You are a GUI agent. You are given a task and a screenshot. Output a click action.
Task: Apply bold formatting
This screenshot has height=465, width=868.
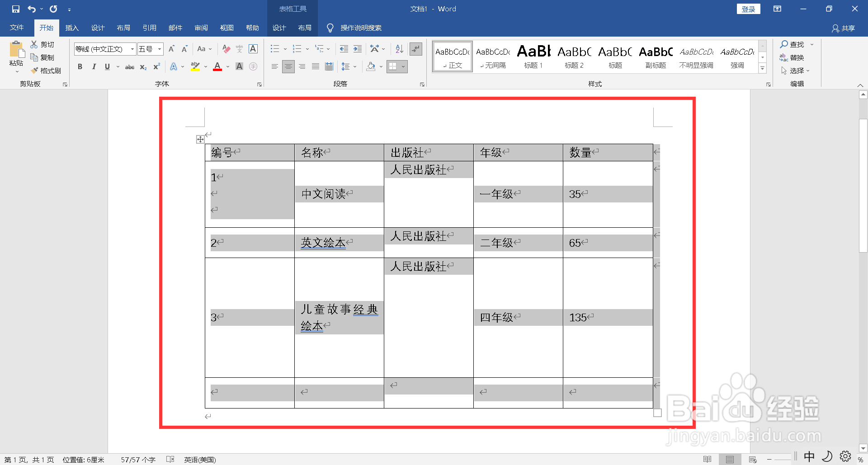(x=80, y=66)
